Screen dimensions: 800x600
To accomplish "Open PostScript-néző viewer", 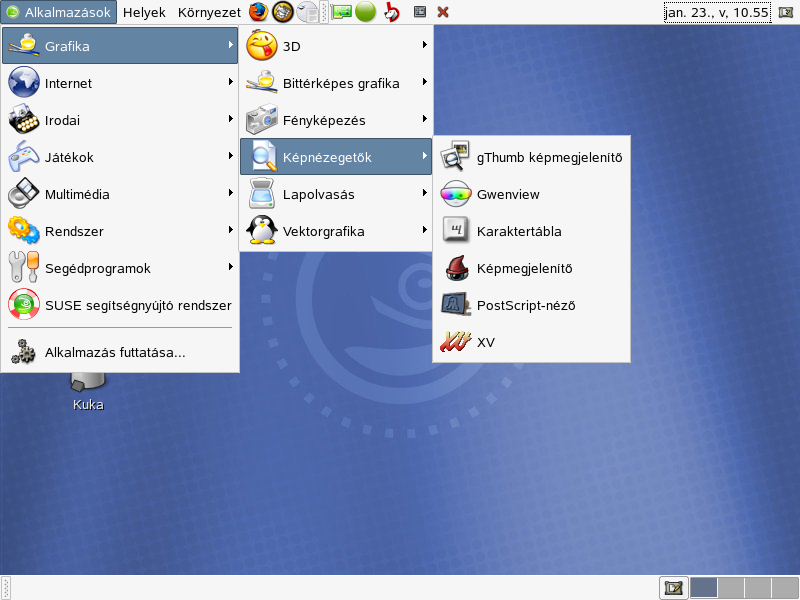I will click(531, 305).
